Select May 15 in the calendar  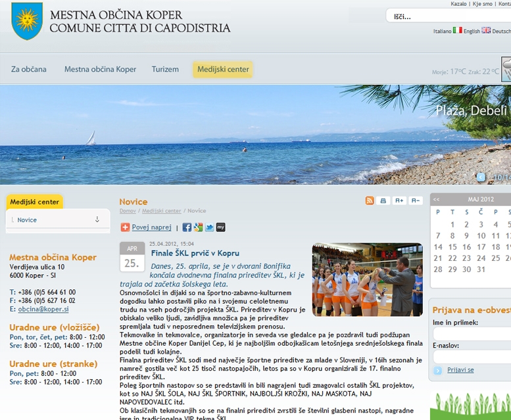(x=452, y=247)
